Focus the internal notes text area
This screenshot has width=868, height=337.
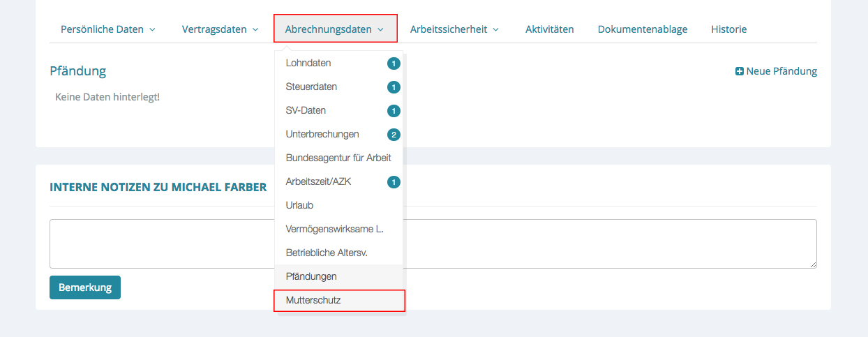tap(433, 244)
